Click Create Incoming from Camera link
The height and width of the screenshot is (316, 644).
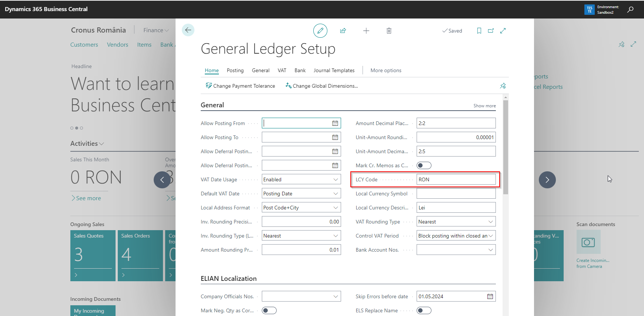tap(593, 263)
